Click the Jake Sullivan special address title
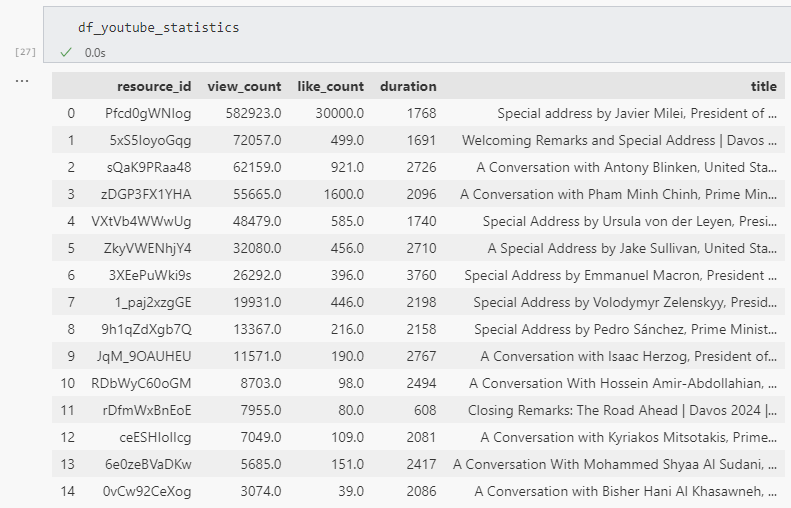Screen dimensions: 791x508 point(632,248)
